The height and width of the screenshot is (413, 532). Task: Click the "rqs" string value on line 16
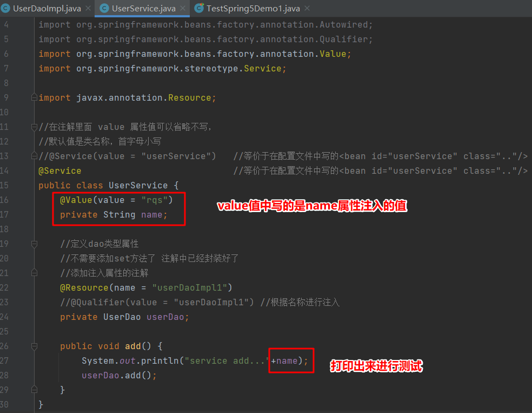155,200
